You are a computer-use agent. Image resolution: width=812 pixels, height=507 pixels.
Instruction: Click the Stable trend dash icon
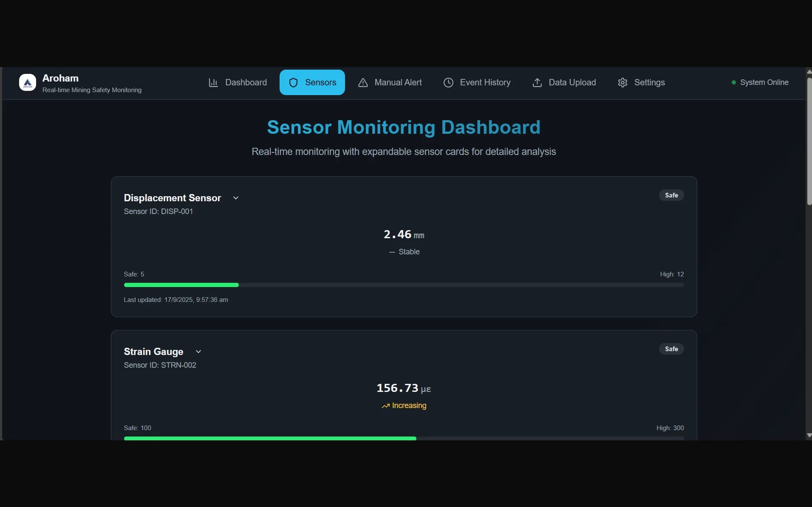click(392, 252)
